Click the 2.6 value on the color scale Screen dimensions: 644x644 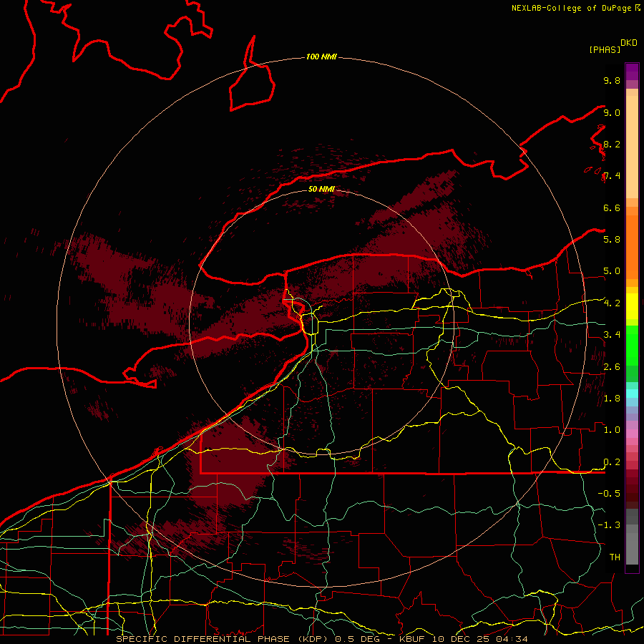(x=612, y=367)
